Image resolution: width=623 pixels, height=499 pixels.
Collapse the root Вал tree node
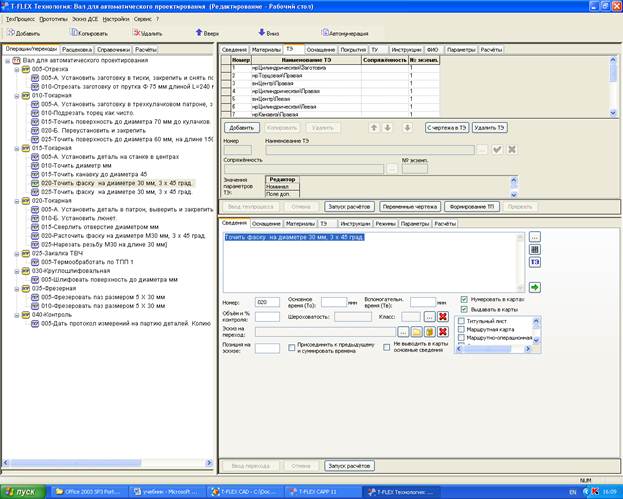click(x=7, y=61)
